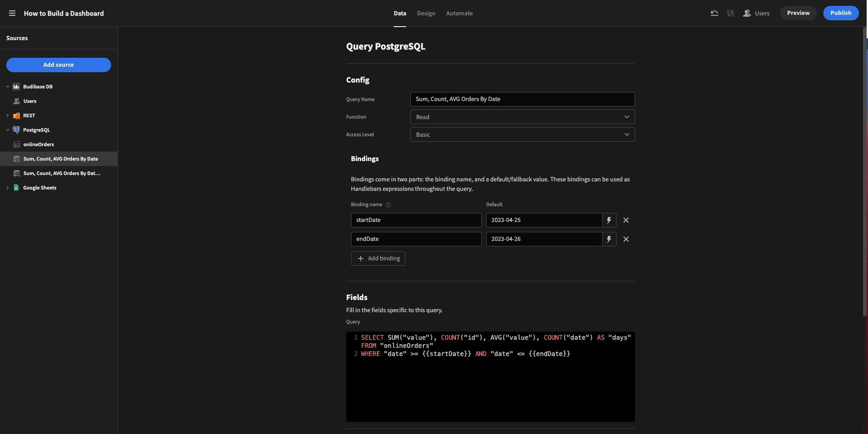Click the PostgreSQL elephant icon

pos(16,130)
